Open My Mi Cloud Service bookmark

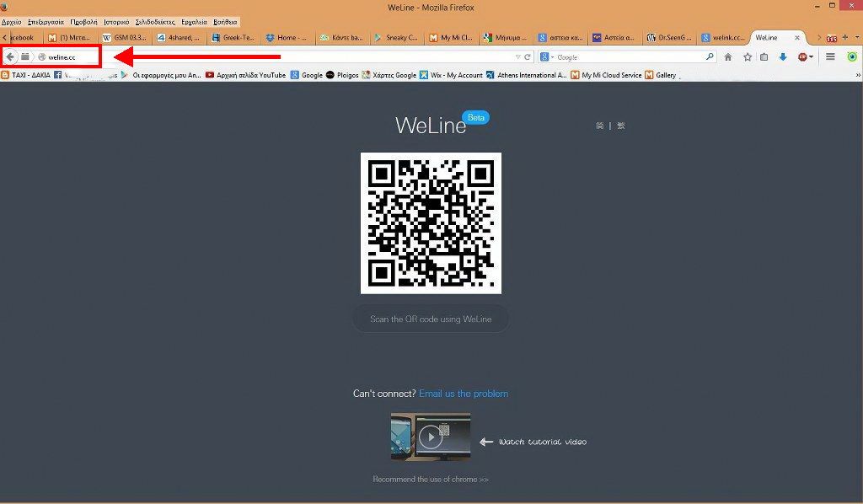coord(607,75)
